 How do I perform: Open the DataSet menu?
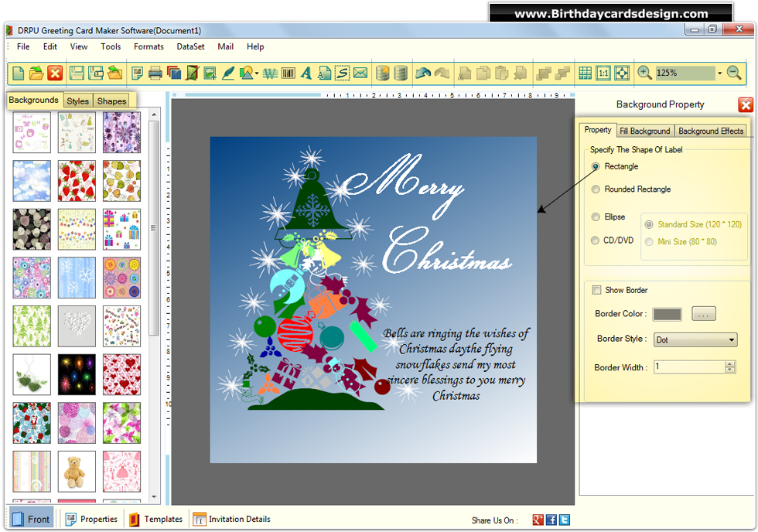coord(190,47)
